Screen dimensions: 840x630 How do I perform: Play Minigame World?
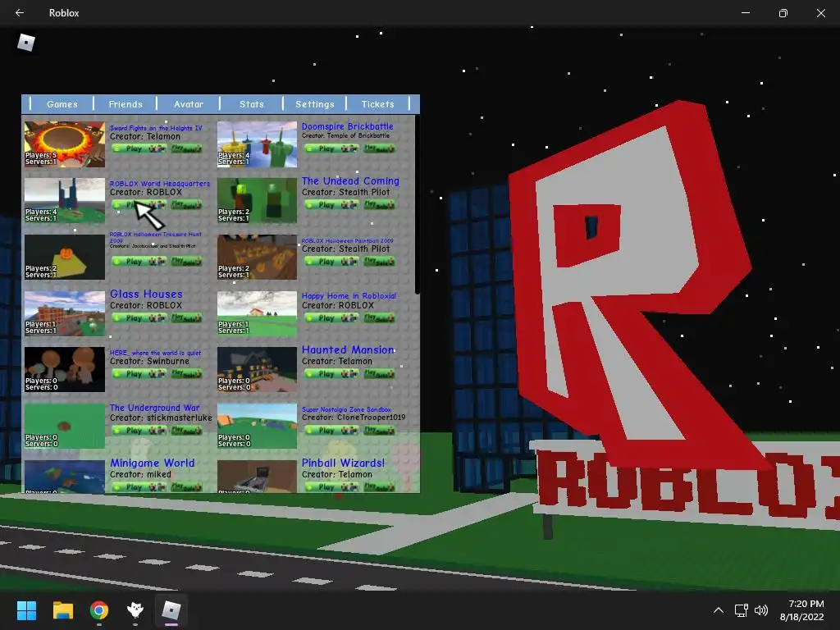[139, 487]
